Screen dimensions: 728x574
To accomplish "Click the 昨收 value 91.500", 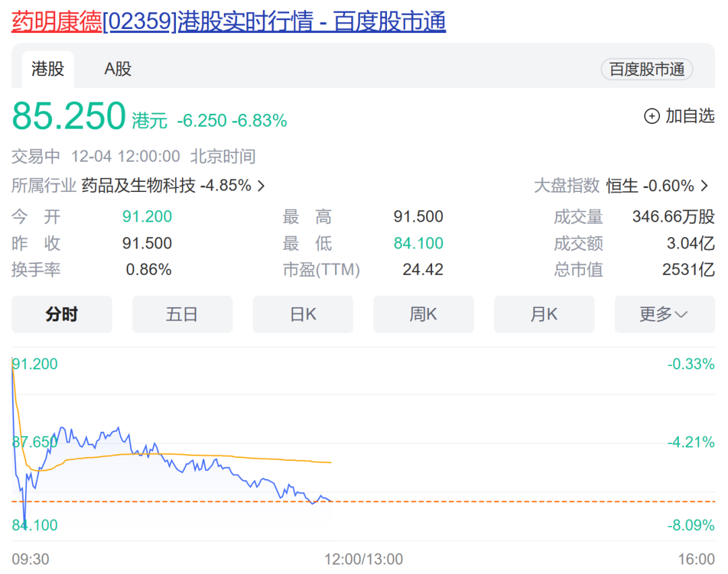I will pos(147,243).
